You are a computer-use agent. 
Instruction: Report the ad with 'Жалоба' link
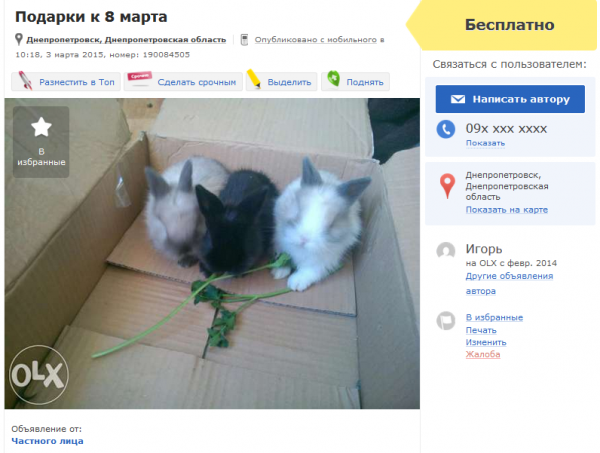click(483, 354)
